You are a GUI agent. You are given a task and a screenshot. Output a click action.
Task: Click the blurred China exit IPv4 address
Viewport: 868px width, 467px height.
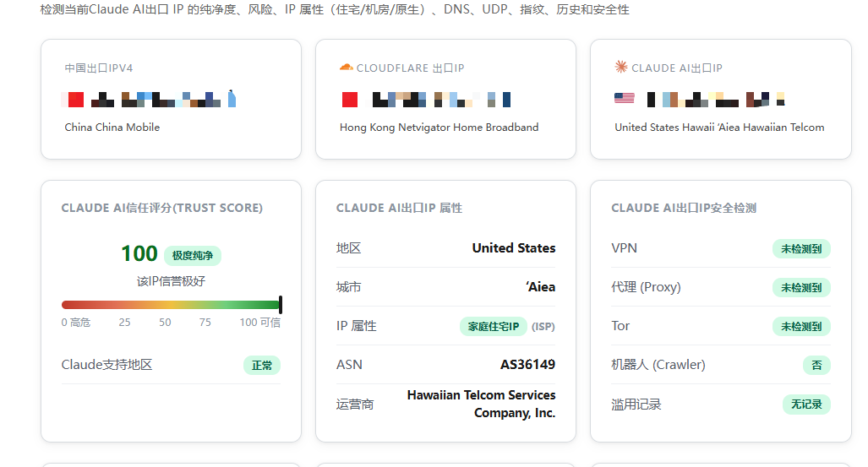pos(164,99)
